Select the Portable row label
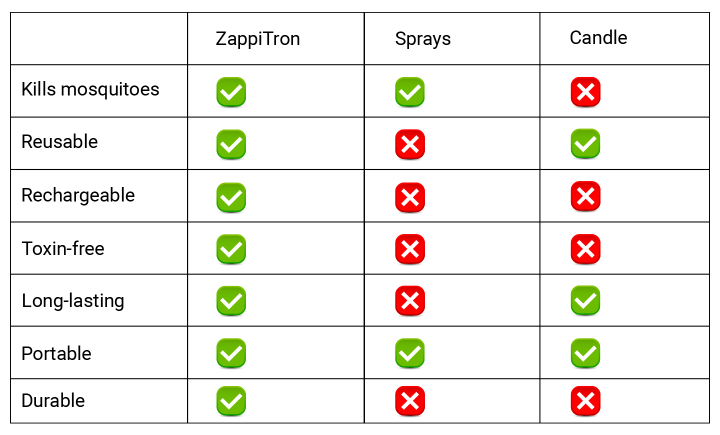 tap(56, 354)
